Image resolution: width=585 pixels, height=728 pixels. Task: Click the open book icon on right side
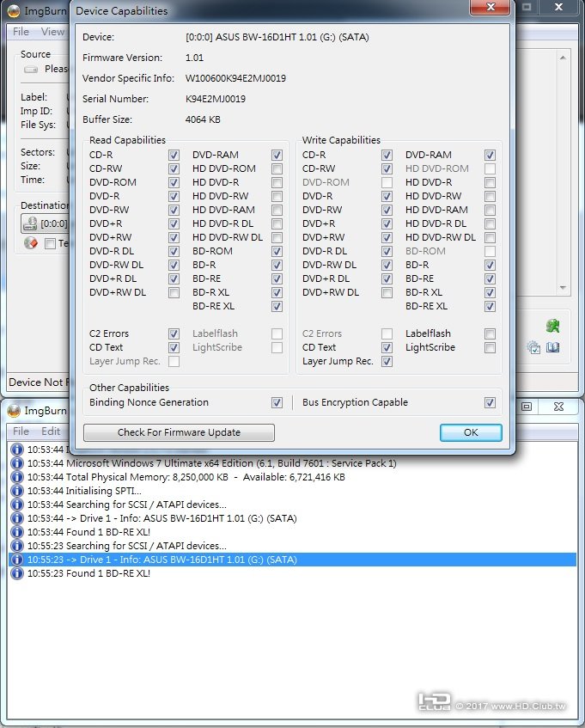552,347
